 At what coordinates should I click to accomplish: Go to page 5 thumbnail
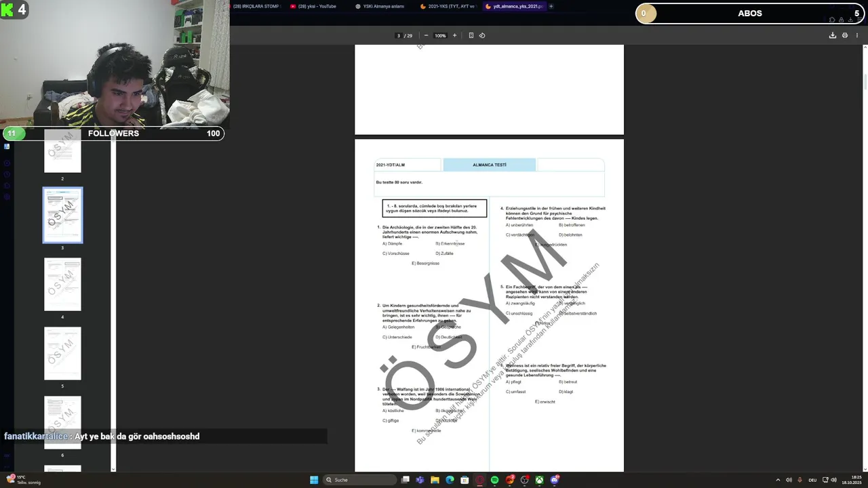[x=62, y=353]
